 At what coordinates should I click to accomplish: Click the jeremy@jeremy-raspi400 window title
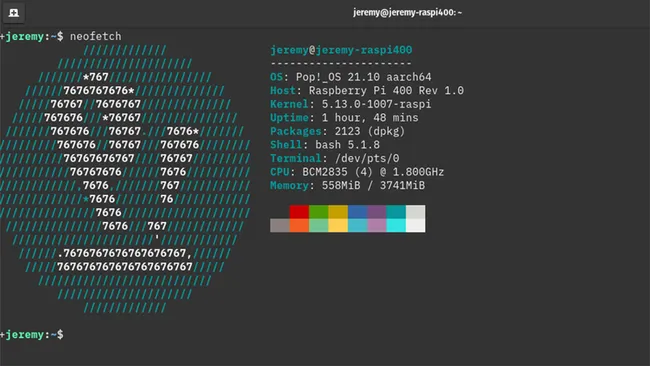[x=407, y=12]
